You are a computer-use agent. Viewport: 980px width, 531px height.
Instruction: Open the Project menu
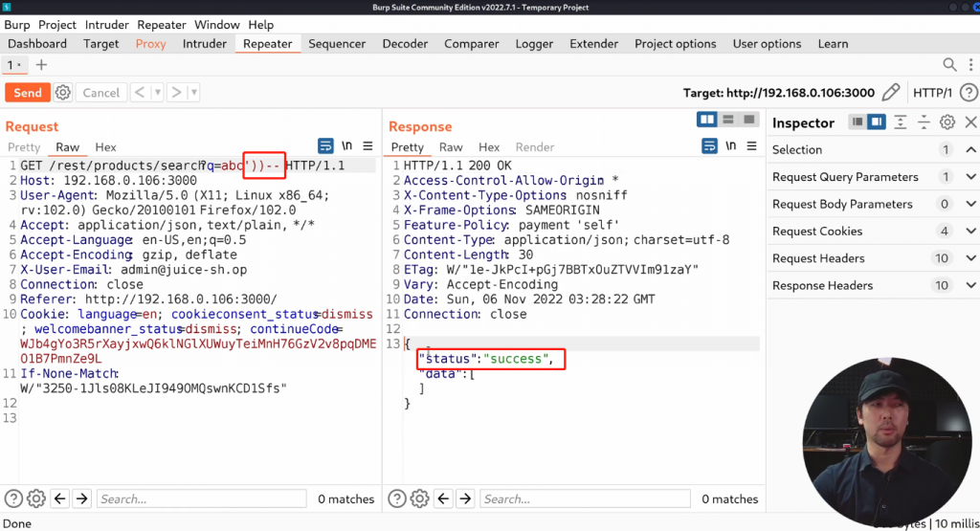[56, 25]
